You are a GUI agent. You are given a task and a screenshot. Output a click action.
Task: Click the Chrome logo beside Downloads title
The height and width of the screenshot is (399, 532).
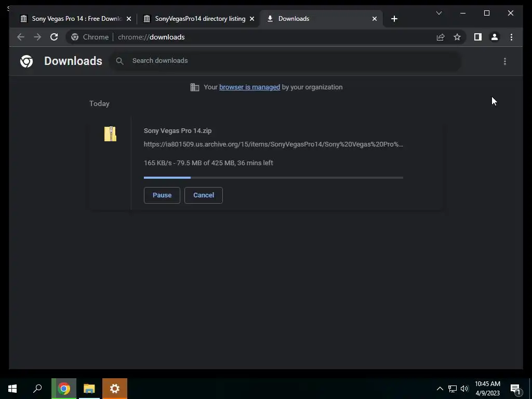(26, 61)
